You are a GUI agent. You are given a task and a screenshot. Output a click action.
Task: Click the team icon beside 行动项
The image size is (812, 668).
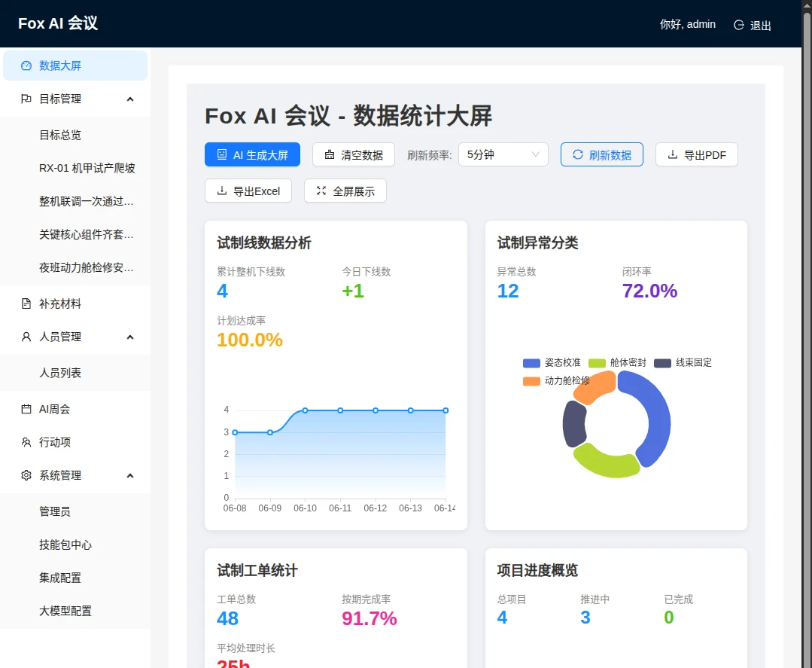coord(26,443)
